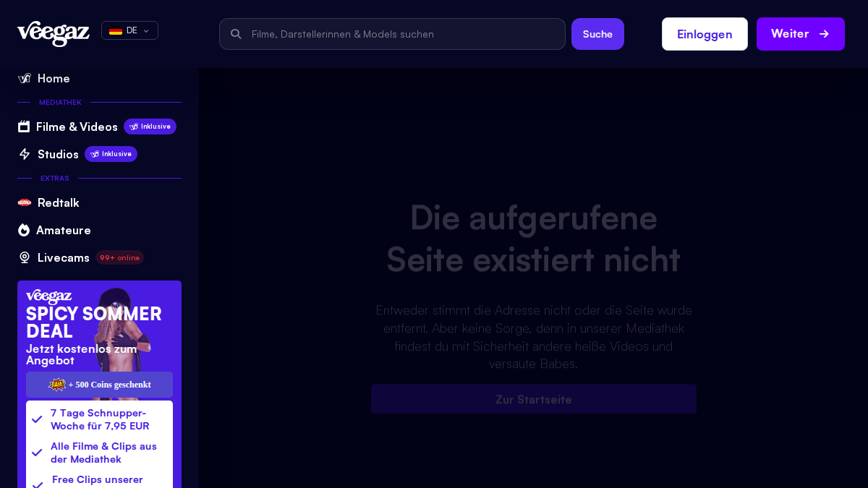The height and width of the screenshot is (488, 868).
Task: Click the MEDIATHEK section label
Action: [60, 103]
